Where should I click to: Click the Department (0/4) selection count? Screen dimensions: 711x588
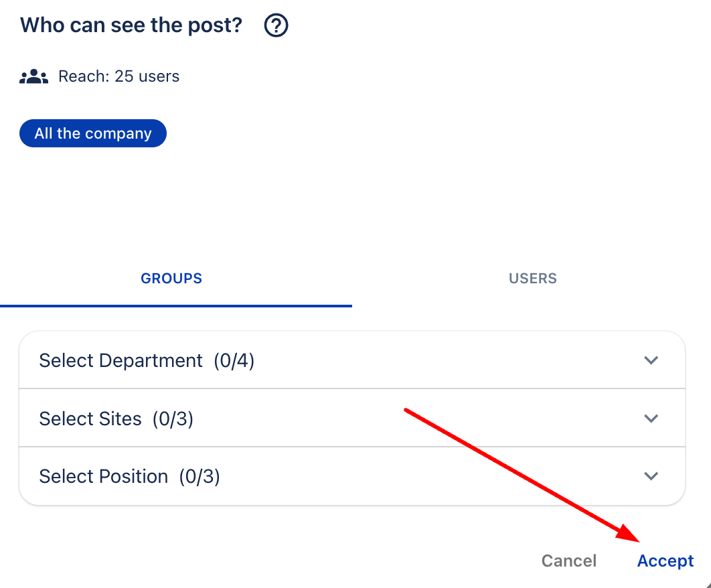(234, 360)
